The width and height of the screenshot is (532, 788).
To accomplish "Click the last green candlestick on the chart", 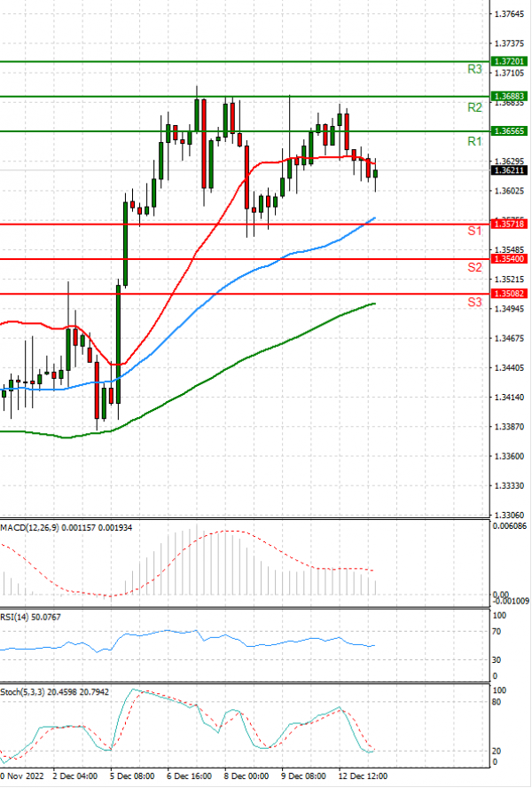I will click(x=375, y=174).
